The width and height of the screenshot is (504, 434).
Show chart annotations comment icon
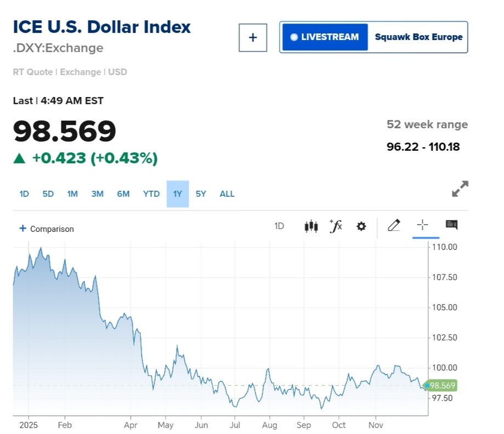pyautogui.click(x=451, y=225)
